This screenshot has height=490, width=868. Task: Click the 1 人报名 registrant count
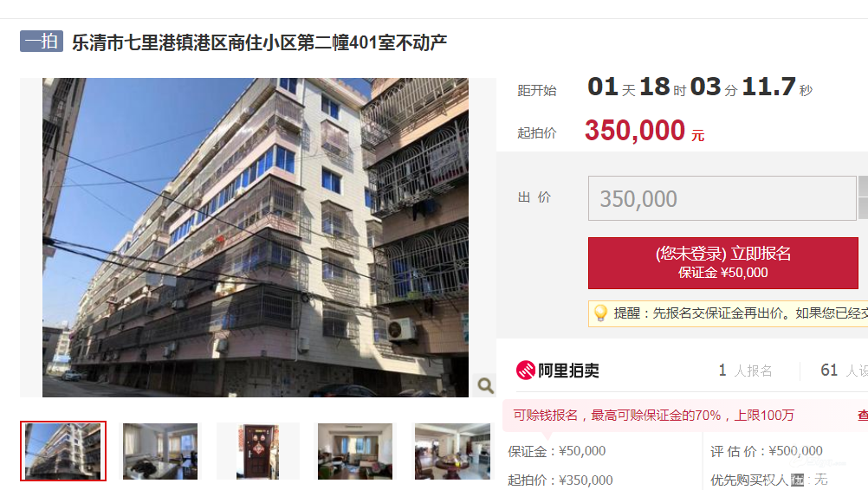[745, 371]
